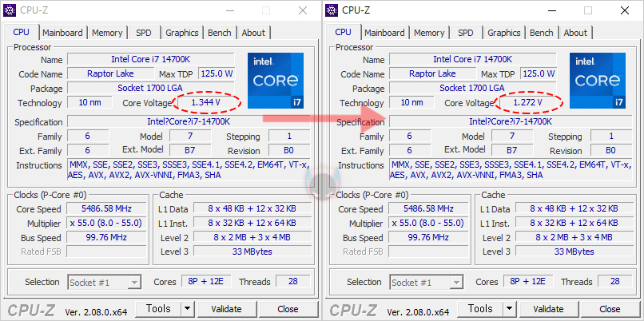
Task: Switch to SPD tab in left CPU-Z window
Action: click(x=144, y=33)
